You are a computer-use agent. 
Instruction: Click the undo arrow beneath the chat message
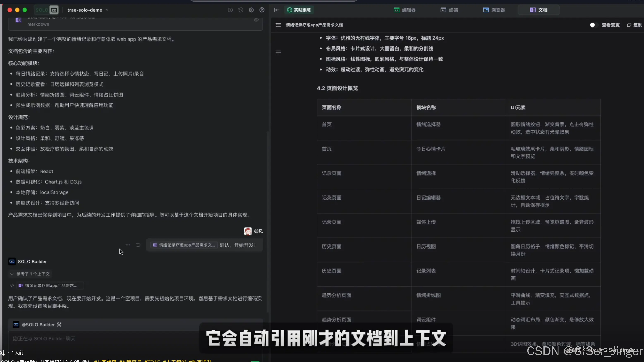[x=139, y=245]
